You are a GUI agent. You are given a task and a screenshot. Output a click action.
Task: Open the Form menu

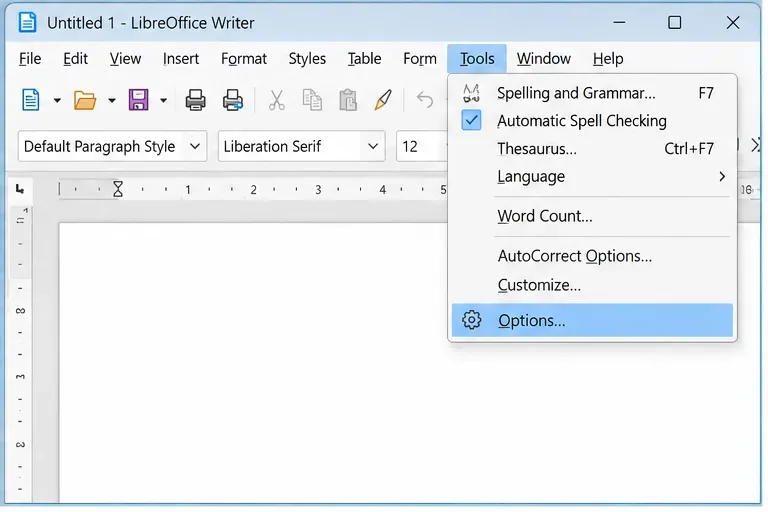click(420, 59)
